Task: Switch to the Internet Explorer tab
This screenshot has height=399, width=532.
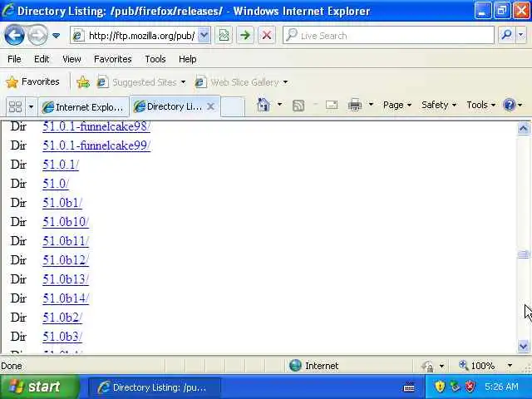Action: (83, 107)
